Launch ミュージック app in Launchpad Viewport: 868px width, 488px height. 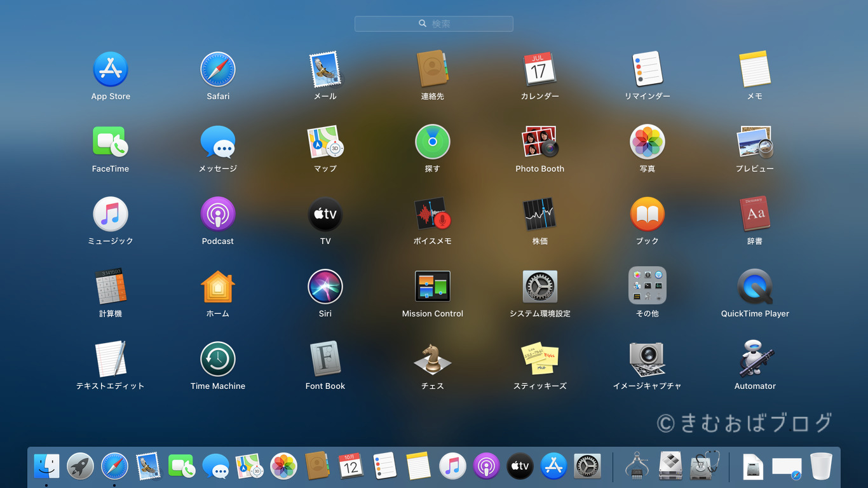(111, 214)
